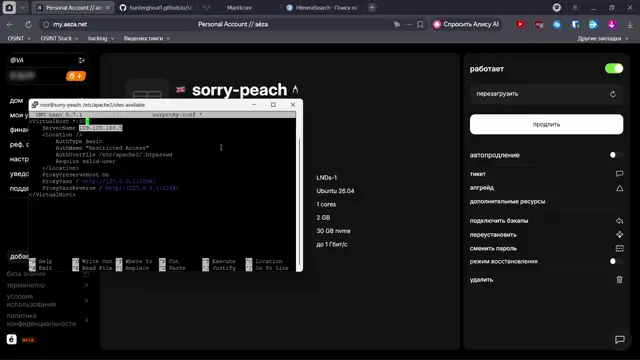Switch to the HimeraSearch tab
The width and height of the screenshot is (640, 360).
[x=322, y=8]
